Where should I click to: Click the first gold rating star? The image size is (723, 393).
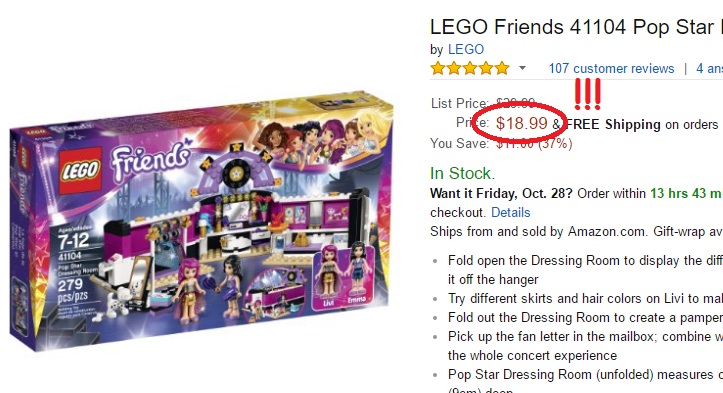point(438,68)
